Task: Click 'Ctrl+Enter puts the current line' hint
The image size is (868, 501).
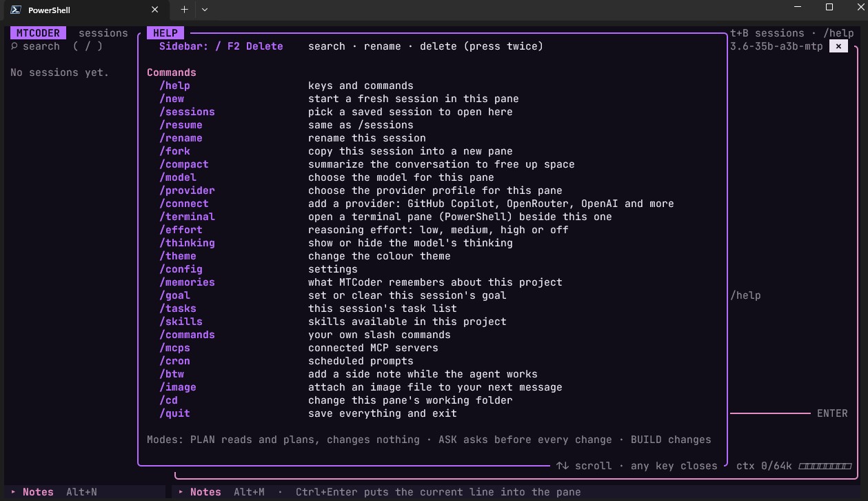Action: (438, 492)
